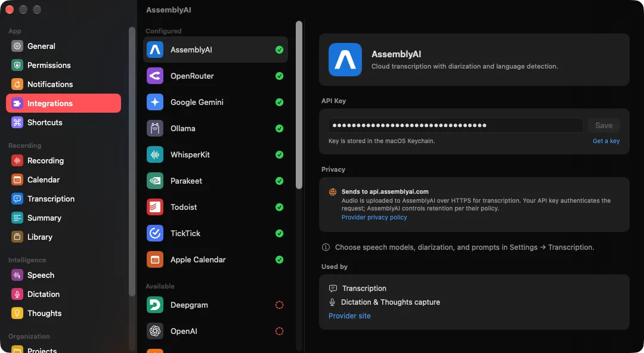Click the globe icon beside Sends to api.assemblyai.com

(x=333, y=192)
